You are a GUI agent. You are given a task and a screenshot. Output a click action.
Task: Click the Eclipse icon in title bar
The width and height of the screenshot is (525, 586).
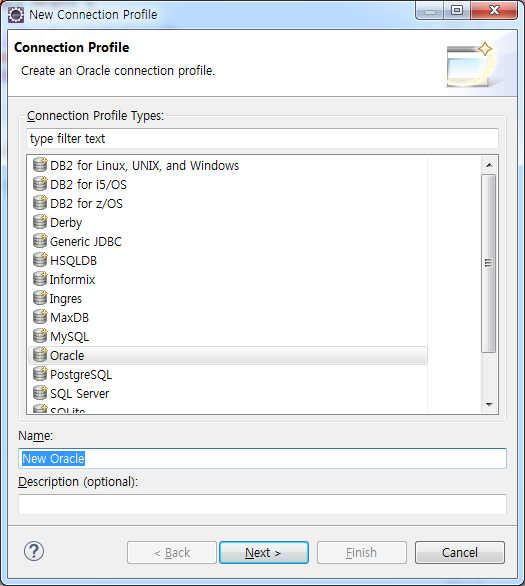pyautogui.click(x=16, y=15)
